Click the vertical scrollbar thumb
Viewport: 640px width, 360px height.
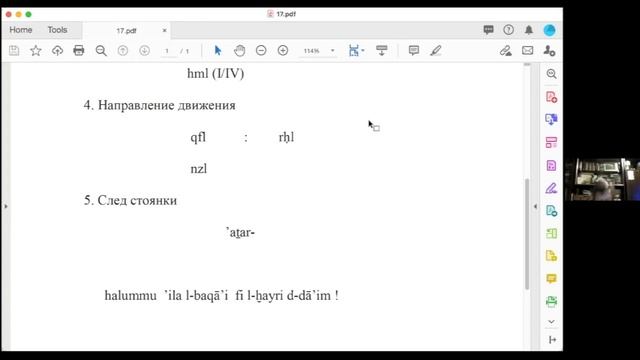pyautogui.click(x=527, y=234)
